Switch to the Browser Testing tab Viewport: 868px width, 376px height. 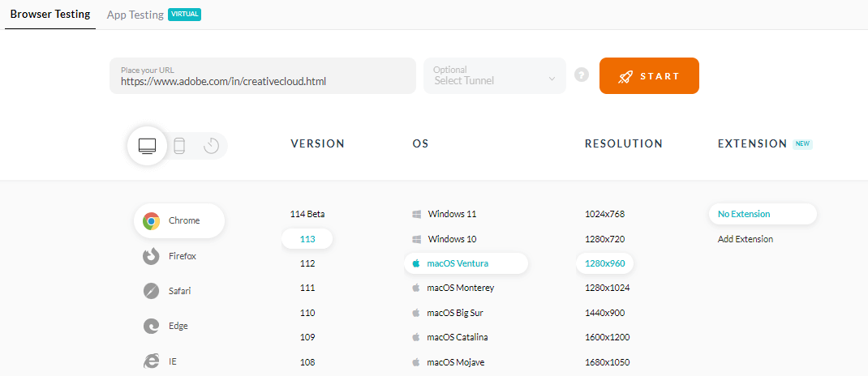pos(50,15)
